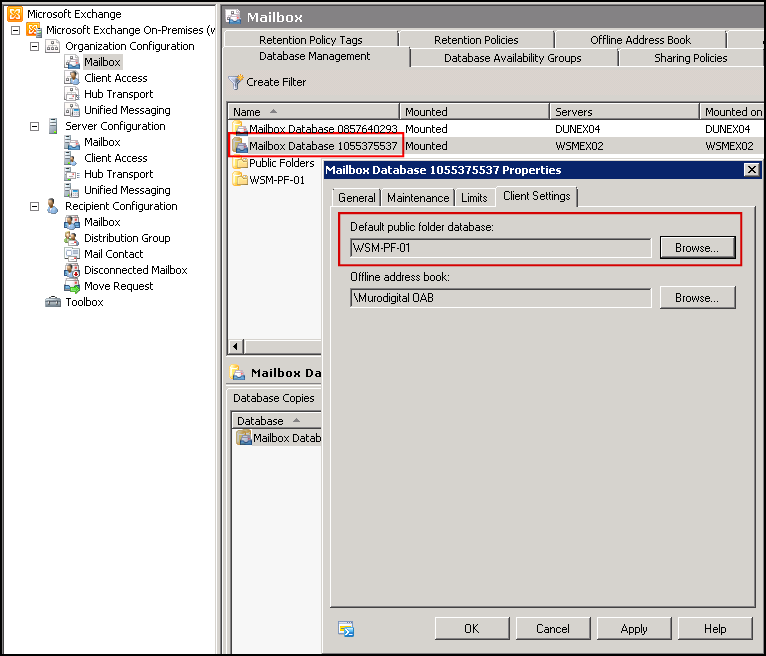Collapse the Organization Configuration node

coord(34,46)
